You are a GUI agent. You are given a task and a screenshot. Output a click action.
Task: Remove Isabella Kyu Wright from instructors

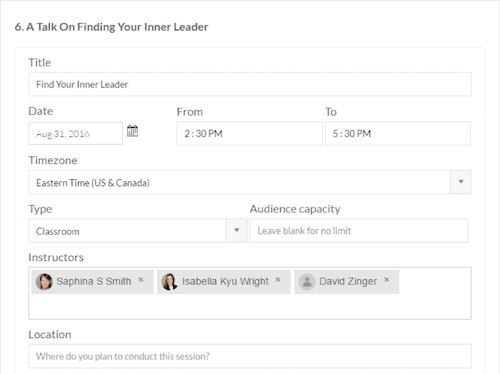(x=278, y=280)
